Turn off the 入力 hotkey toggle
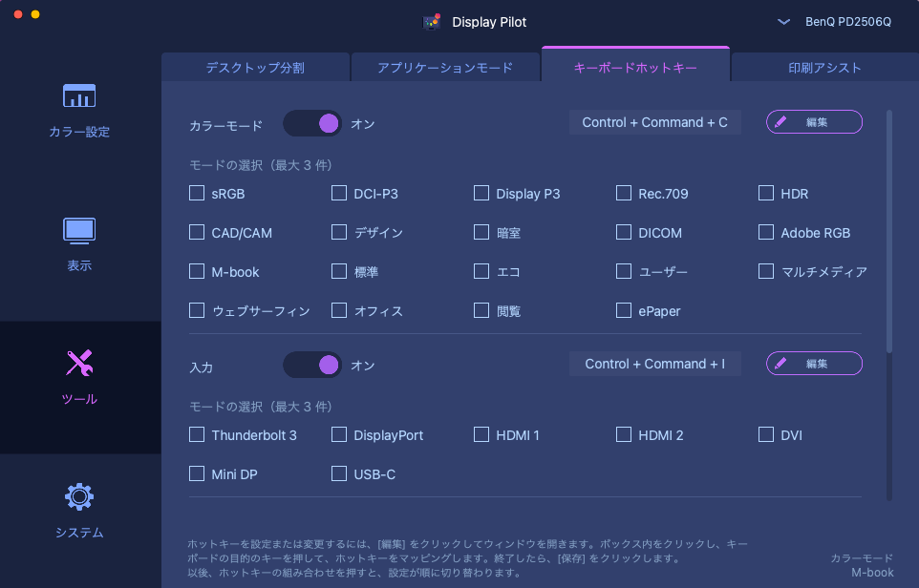This screenshot has height=588, width=919. (312, 365)
